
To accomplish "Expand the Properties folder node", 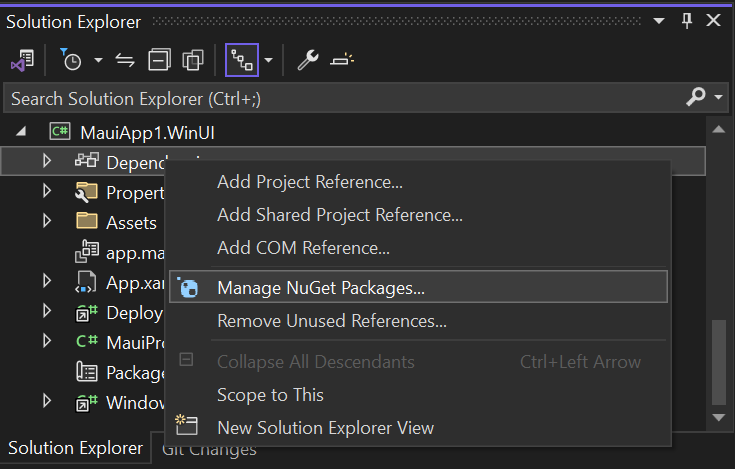I will pos(46,191).
